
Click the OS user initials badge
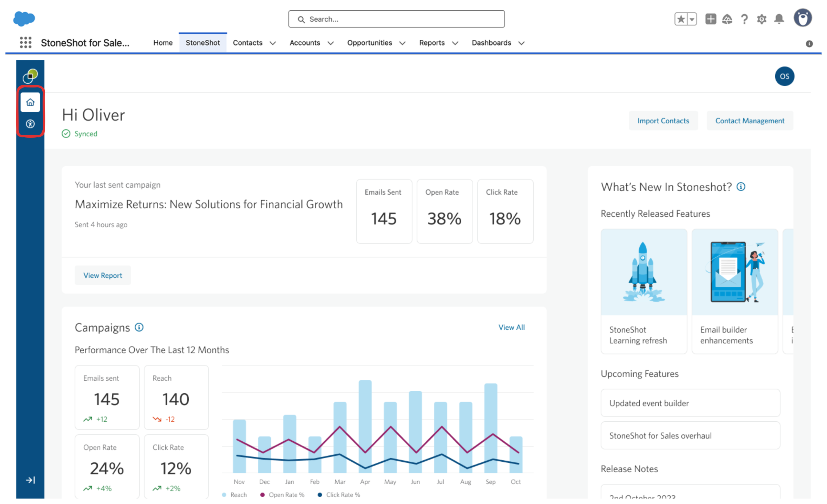(784, 76)
